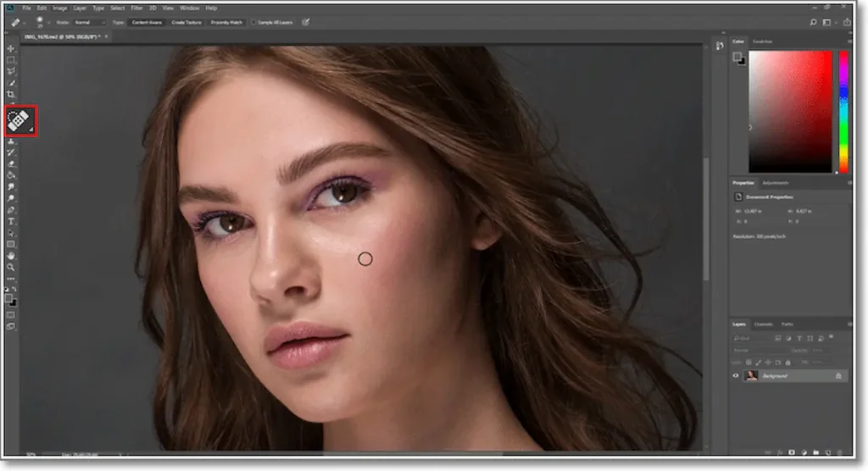The image size is (868, 471).
Task: Open the Edit Toolbar three-dots menu
Action: pyautogui.click(x=10, y=279)
